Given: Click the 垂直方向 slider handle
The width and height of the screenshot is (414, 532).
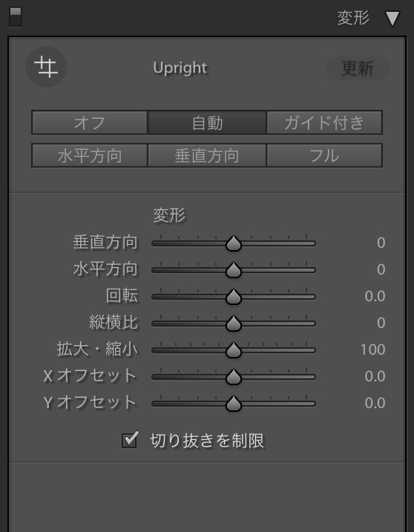Looking at the screenshot, I should click(234, 243).
